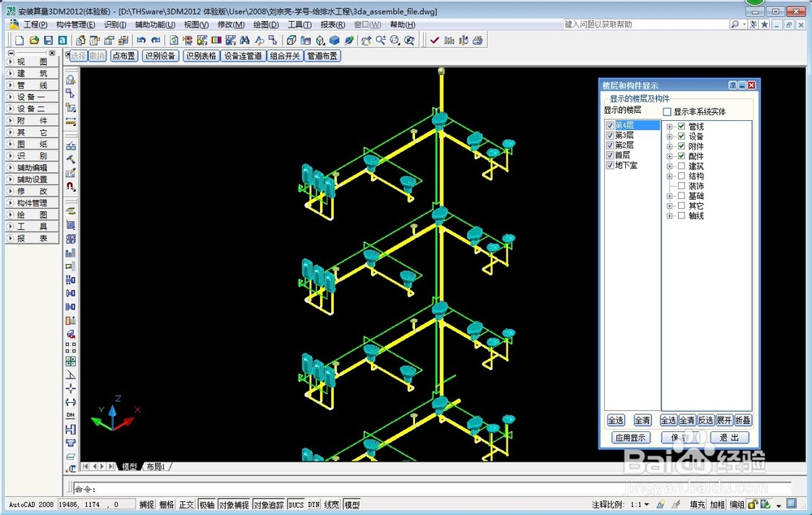Click the hammer tool icon in vertical toolbar

tap(71, 159)
